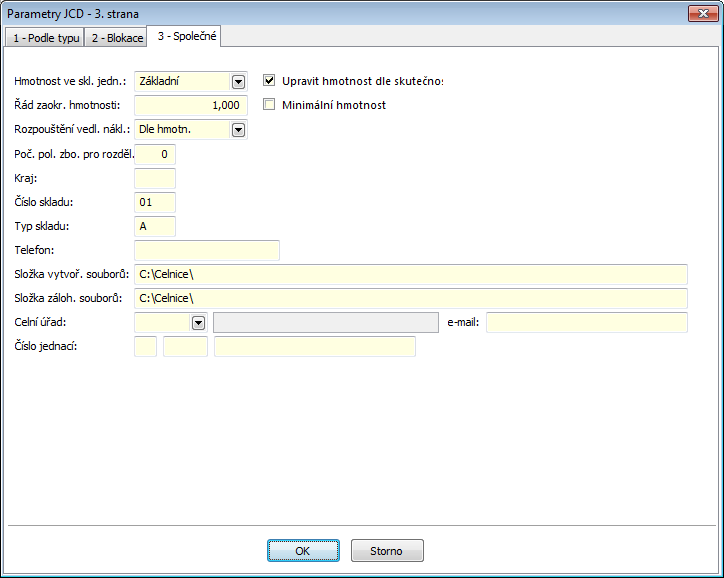
Task: Open 'Rozpouštění vedl. nákl.' dropdown arrow
Action: tap(238, 130)
